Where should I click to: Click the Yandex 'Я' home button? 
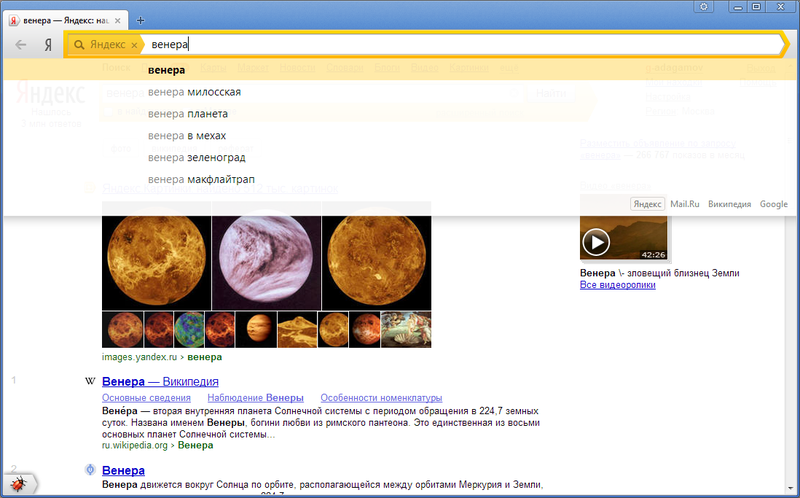pyautogui.click(x=47, y=45)
